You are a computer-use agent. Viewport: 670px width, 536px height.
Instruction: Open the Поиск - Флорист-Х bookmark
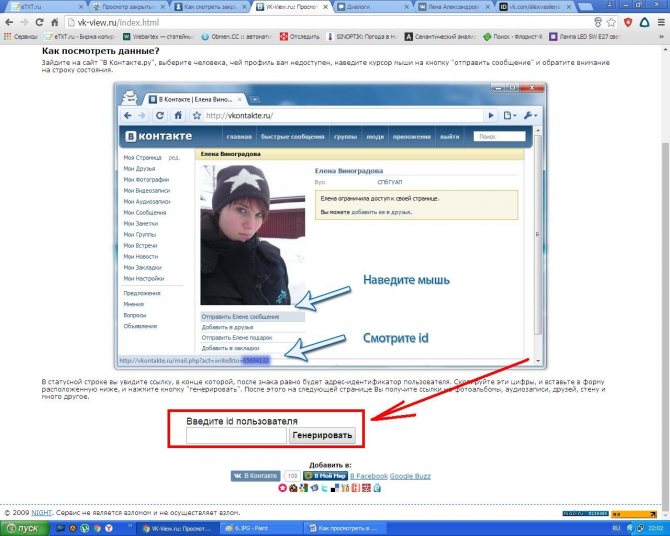coord(513,37)
